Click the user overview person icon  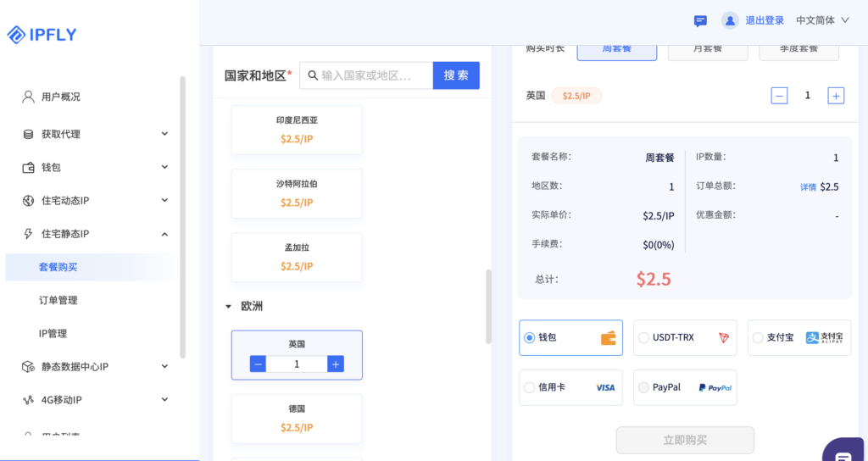coord(28,97)
